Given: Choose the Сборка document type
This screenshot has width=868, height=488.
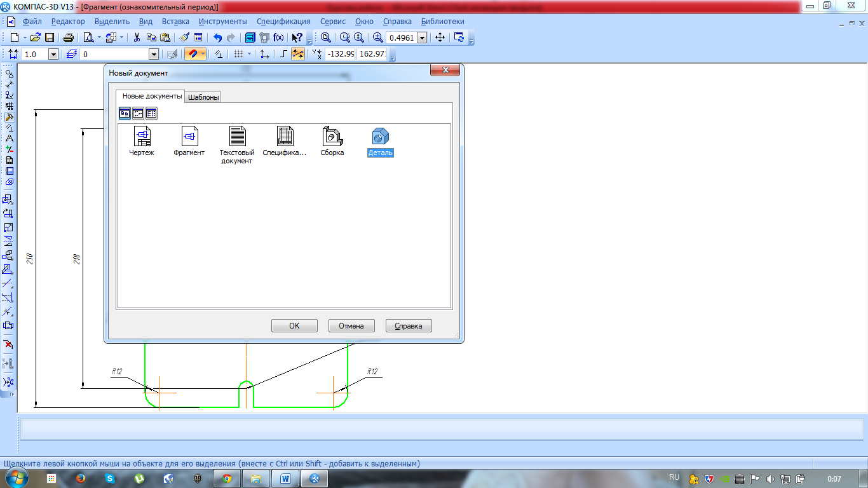Looking at the screenshot, I should (332, 141).
